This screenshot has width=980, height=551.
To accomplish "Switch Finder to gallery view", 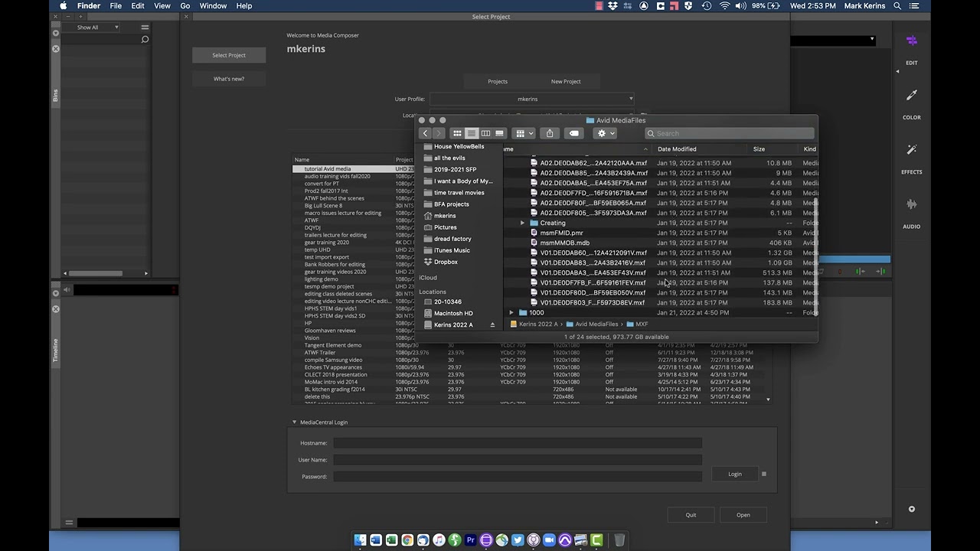I will tap(499, 133).
